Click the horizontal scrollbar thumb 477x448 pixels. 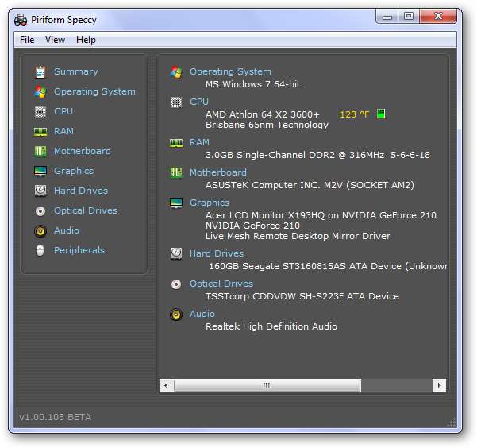[x=266, y=385]
